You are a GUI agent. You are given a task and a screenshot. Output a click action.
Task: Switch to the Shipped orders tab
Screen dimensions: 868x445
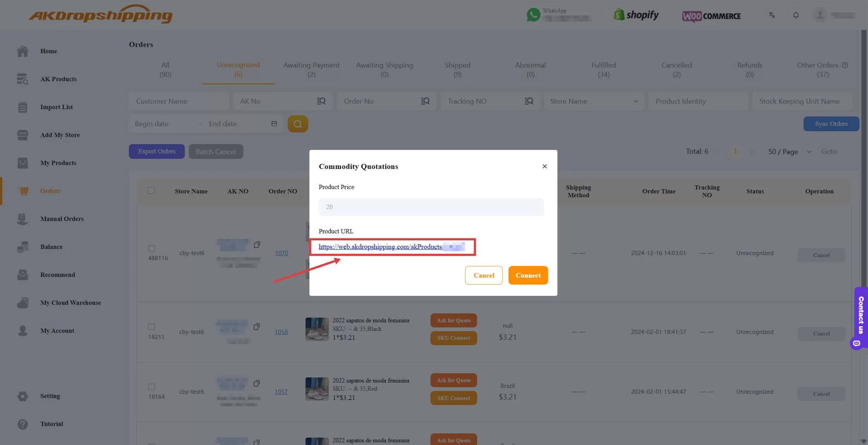coord(457,69)
